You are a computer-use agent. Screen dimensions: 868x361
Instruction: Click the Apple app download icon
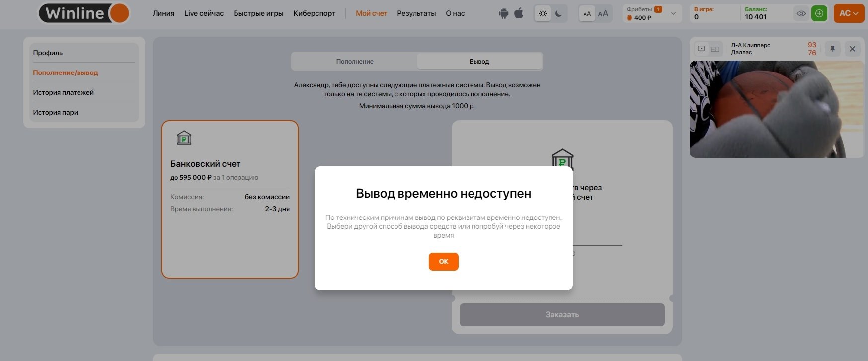click(519, 13)
